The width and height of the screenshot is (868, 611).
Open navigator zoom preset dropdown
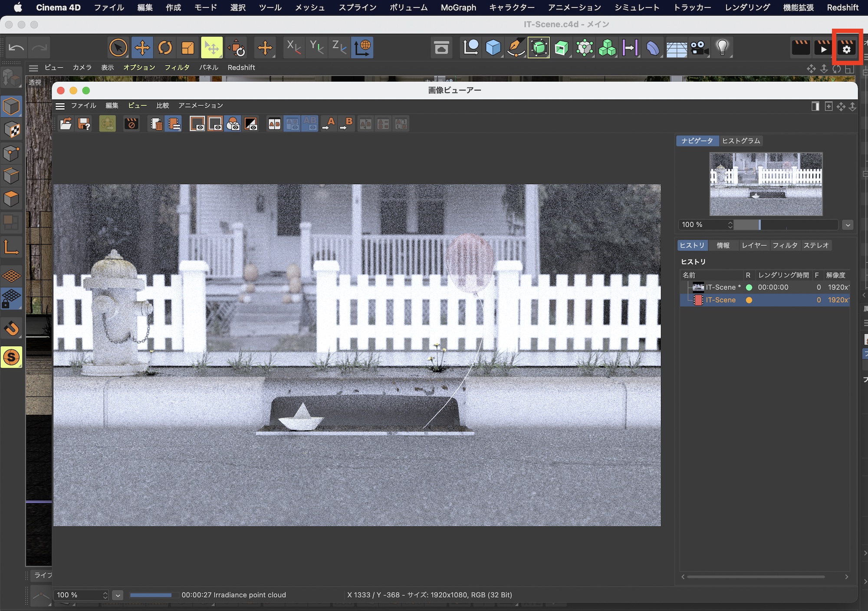848,225
